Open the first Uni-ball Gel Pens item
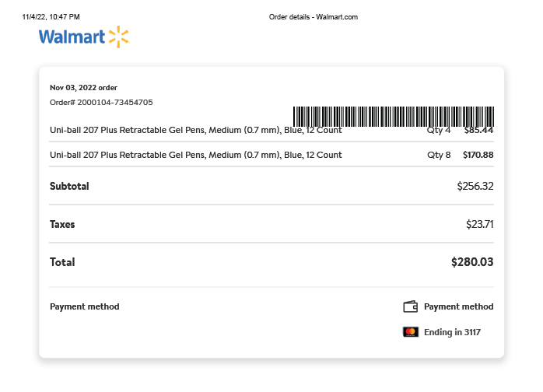Viewport: 543px width, 392px height. coord(196,130)
